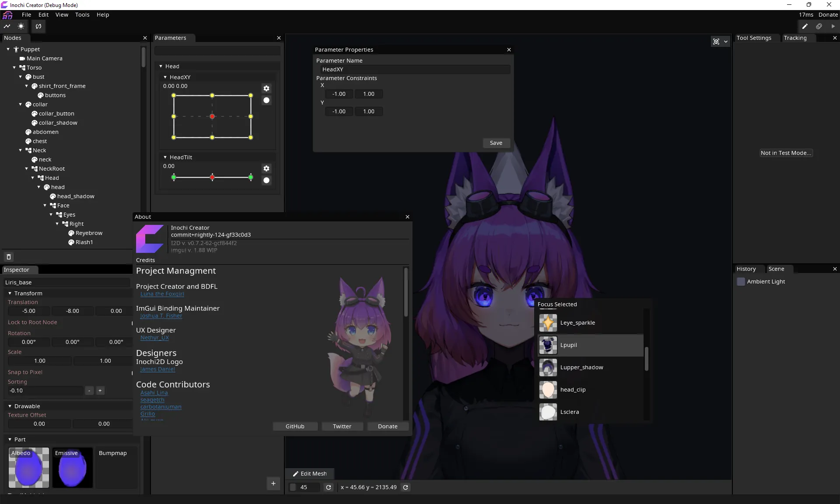
Task: Reset the viewport zoom value 45
Action: [329, 487]
